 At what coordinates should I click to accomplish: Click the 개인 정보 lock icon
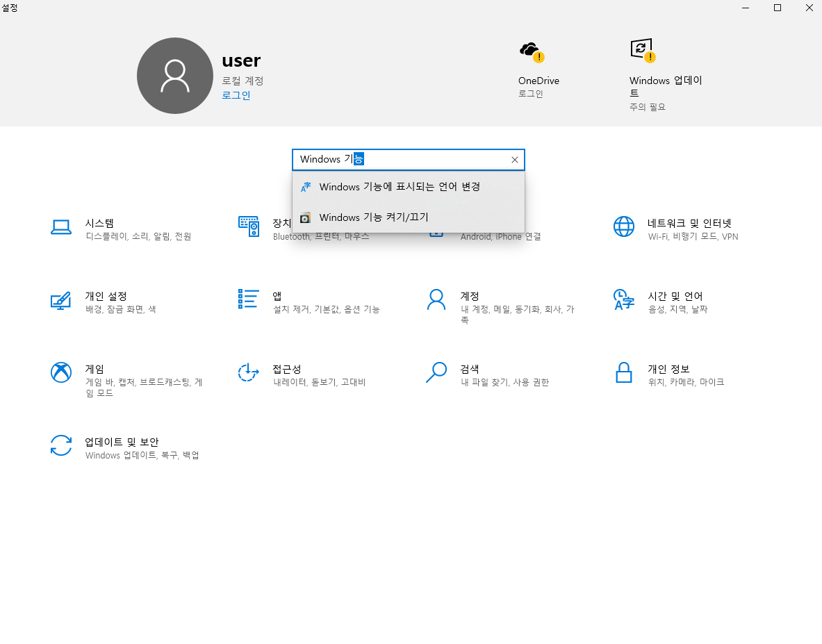pos(624,372)
